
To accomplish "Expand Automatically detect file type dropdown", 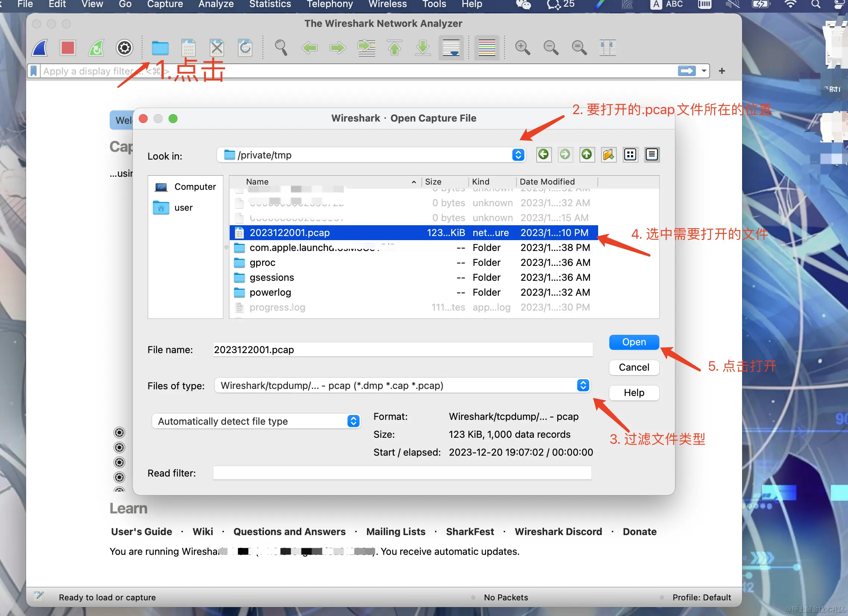I will pyautogui.click(x=353, y=421).
